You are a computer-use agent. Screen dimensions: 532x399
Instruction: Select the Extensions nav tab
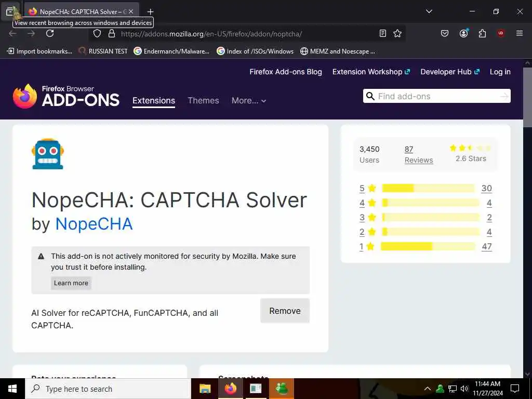(154, 101)
